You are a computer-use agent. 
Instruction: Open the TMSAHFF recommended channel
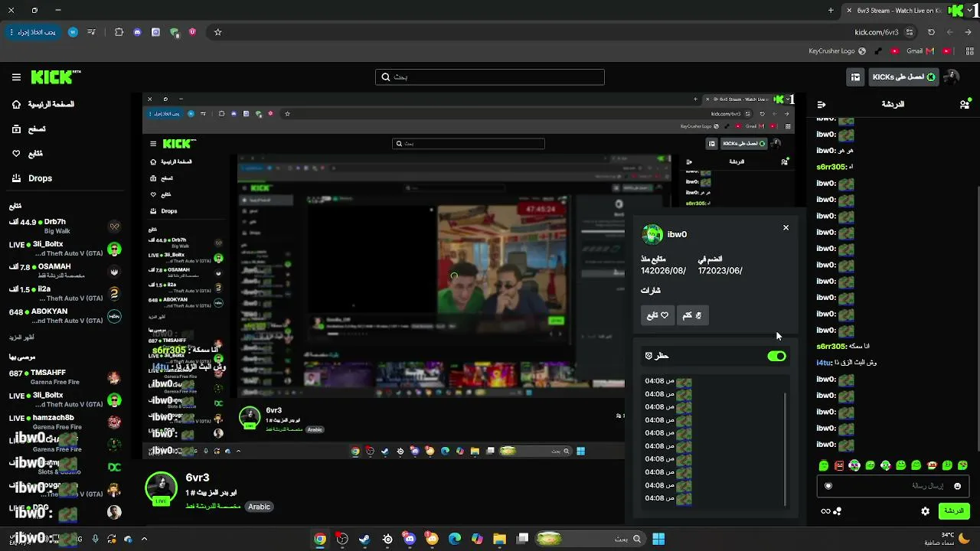click(x=65, y=377)
